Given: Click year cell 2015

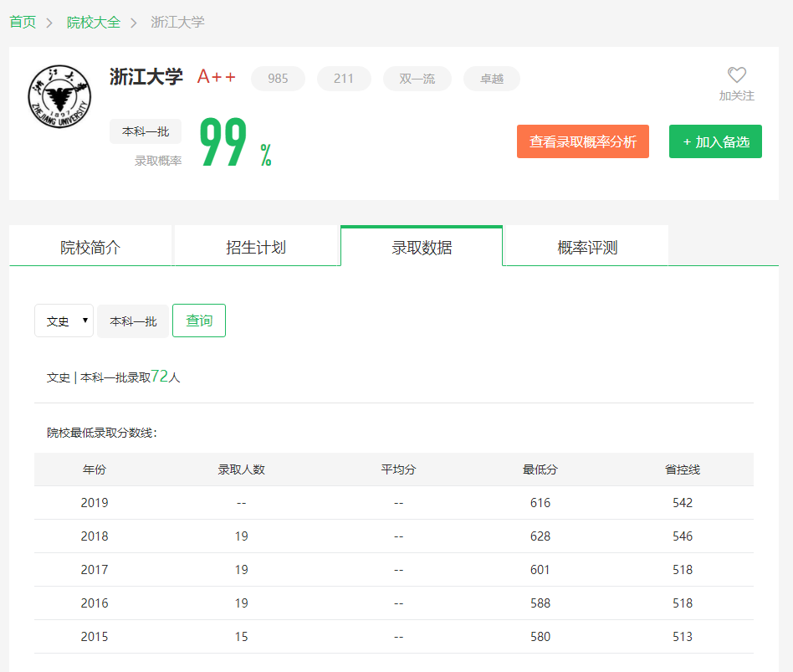Looking at the screenshot, I should [x=95, y=637].
